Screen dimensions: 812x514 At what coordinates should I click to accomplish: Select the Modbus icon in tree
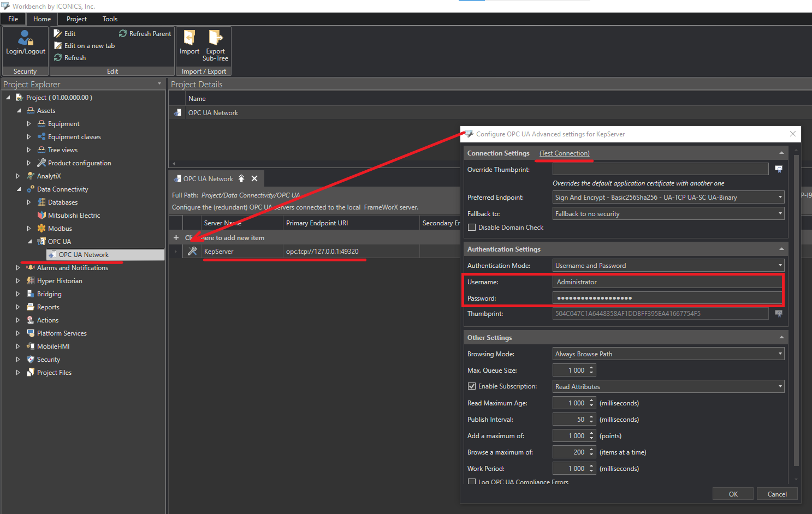point(42,229)
